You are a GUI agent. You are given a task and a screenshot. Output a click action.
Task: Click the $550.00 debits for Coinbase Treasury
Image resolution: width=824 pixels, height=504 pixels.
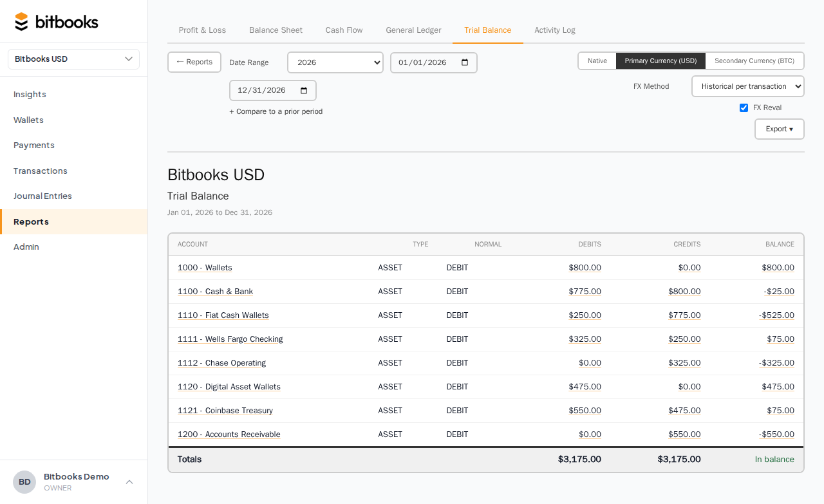[585, 411]
